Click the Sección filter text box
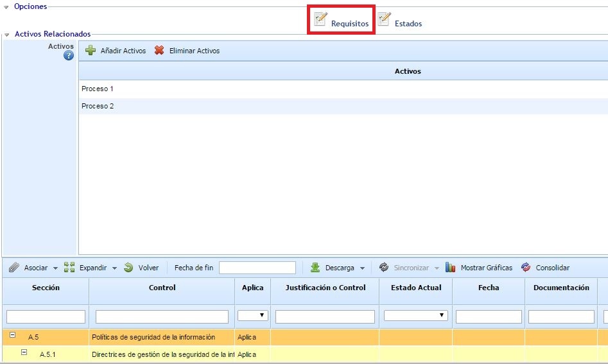The width and height of the screenshot is (608, 364). click(x=46, y=316)
